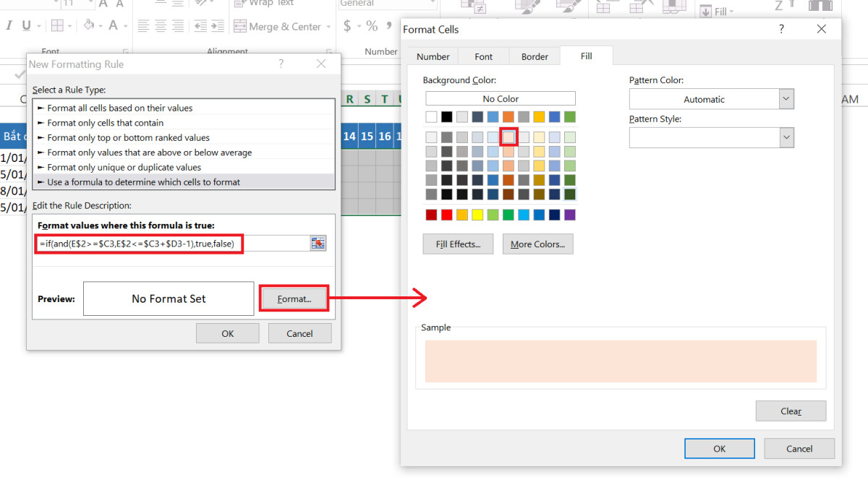Open the Fill Color bucket tool
The image size is (868, 485).
click(88, 25)
